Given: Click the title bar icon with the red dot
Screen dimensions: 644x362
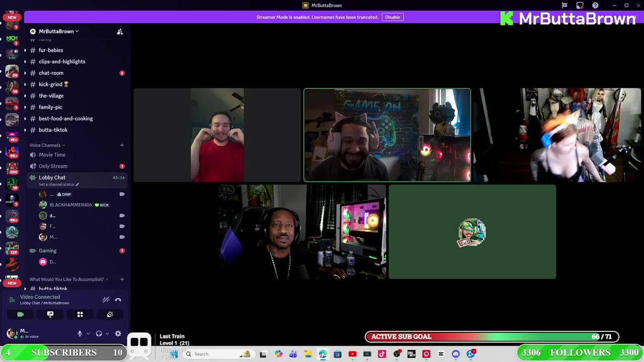Looking at the screenshot, I should click(580, 6).
